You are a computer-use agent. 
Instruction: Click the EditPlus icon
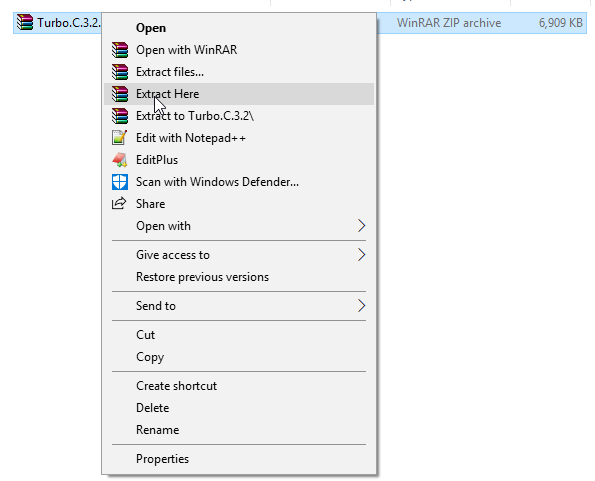120,160
